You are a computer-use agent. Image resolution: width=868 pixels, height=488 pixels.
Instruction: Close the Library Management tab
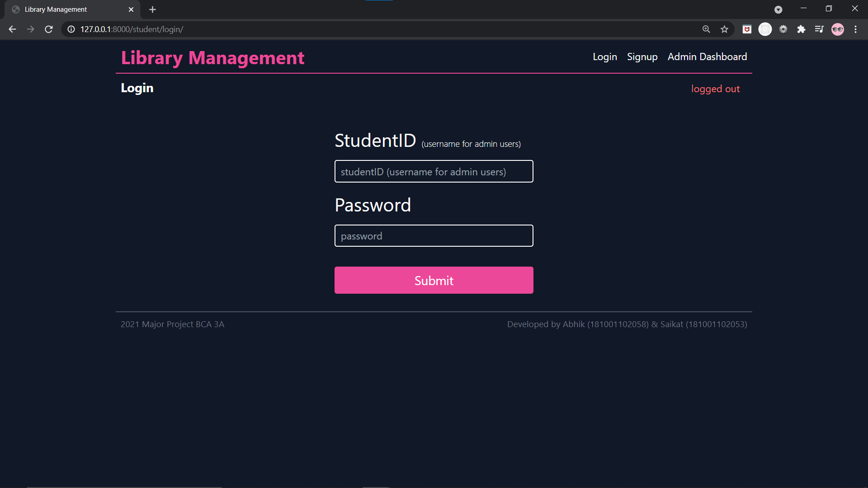tap(131, 9)
